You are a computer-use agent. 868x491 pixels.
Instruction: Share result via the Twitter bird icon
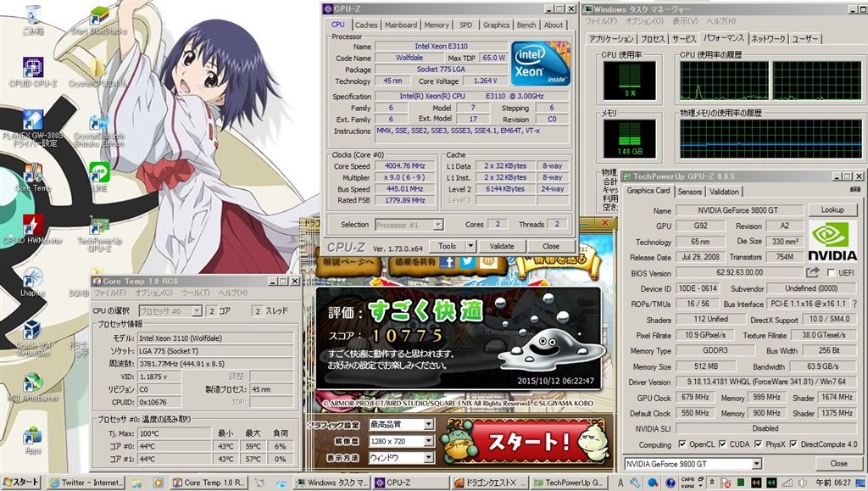click(x=468, y=262)
